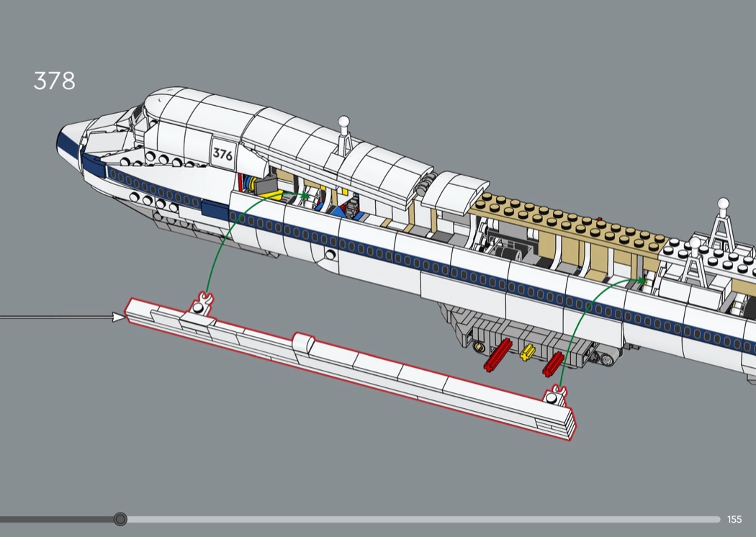Viewport: 756px width, 537px height.
Task: Click the page number 155
Action: pos(734,519)
